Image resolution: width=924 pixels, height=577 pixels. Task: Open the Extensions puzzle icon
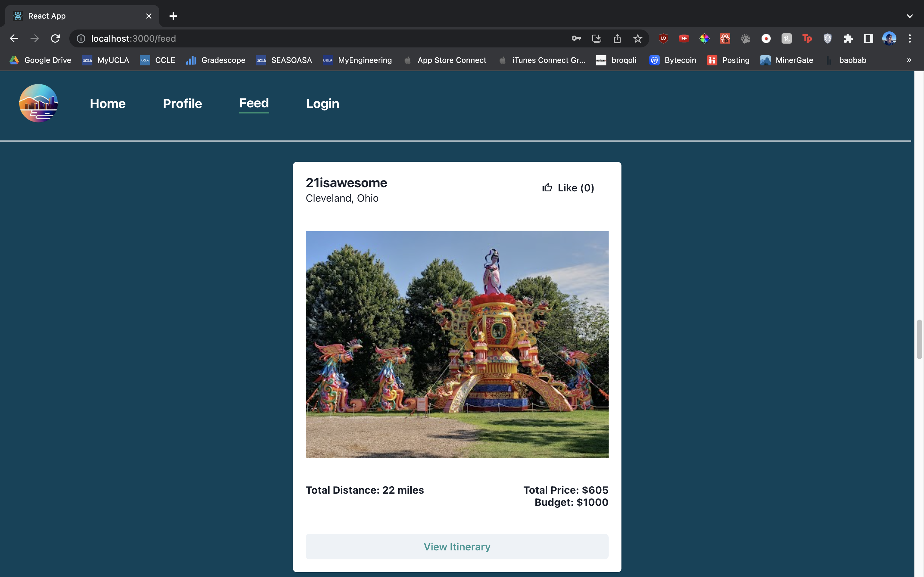848,38
